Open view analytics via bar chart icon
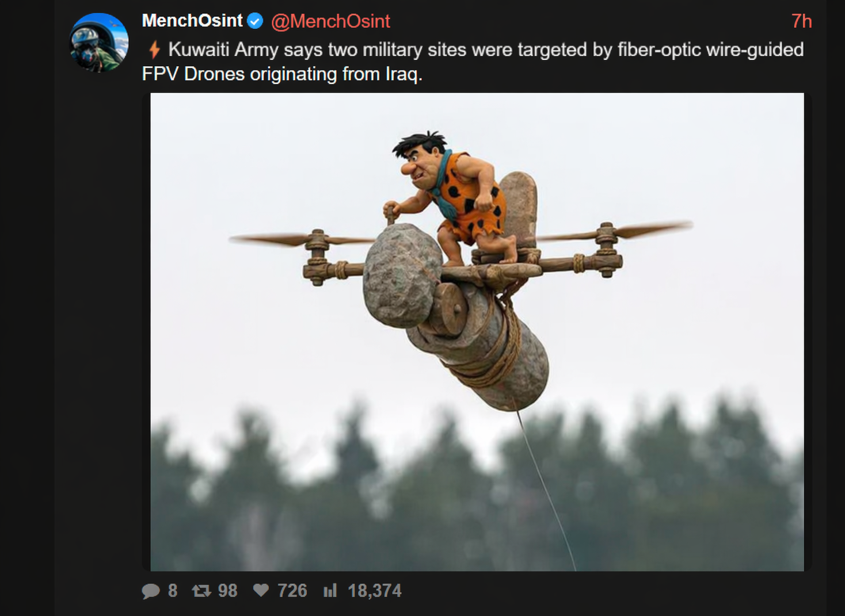The image size is (845, 616). pos(330,590)
